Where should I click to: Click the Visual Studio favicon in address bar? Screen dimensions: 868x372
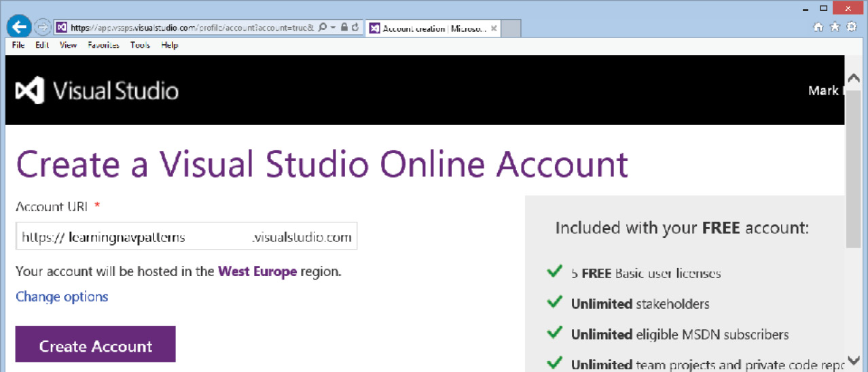point(62,28)
